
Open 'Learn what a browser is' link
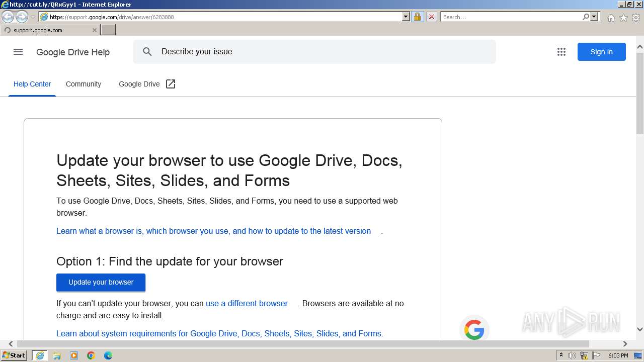tap(213, 231)
